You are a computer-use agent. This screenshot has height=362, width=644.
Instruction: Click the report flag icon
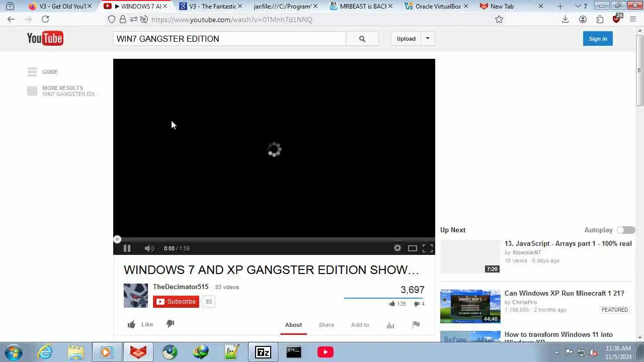point(416,325)
